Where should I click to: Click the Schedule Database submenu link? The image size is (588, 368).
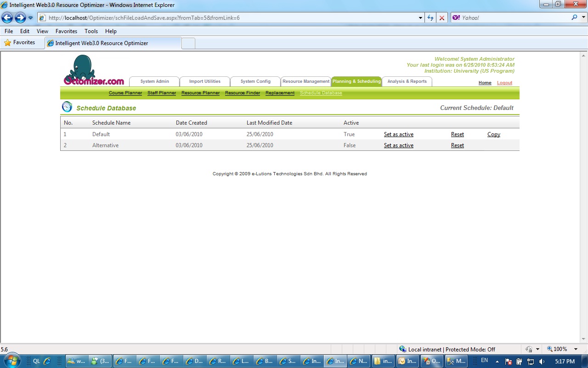tap(321, 93)
